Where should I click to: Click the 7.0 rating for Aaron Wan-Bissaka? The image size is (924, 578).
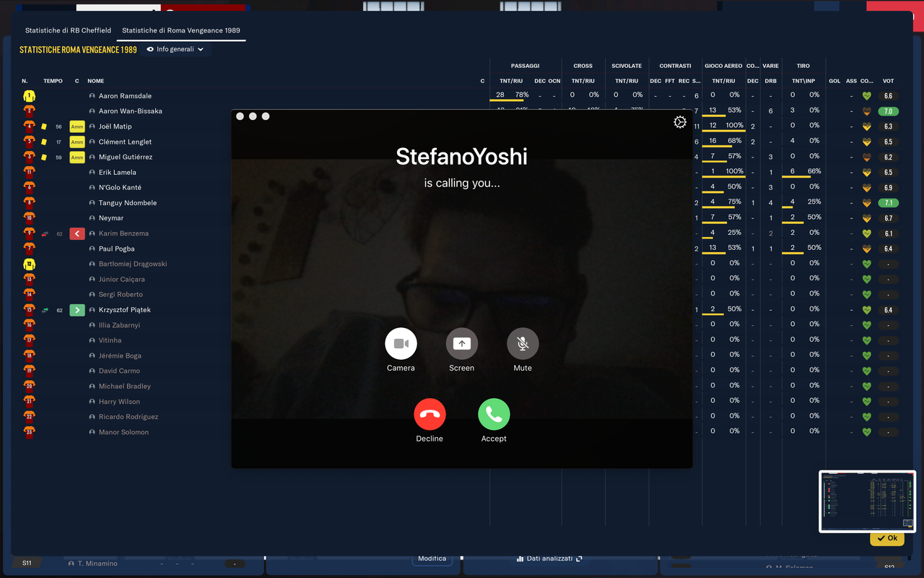click(x=888, y=111)
